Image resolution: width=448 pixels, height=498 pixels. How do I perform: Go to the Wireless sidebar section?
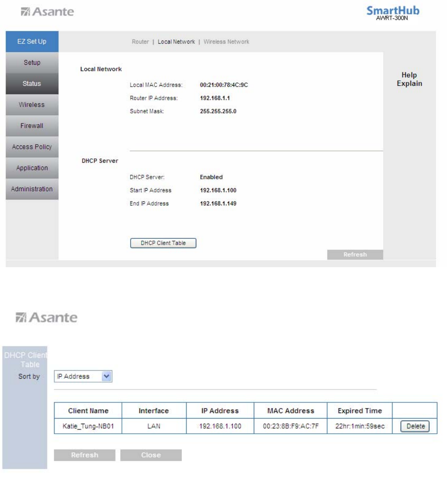point(32,104)
